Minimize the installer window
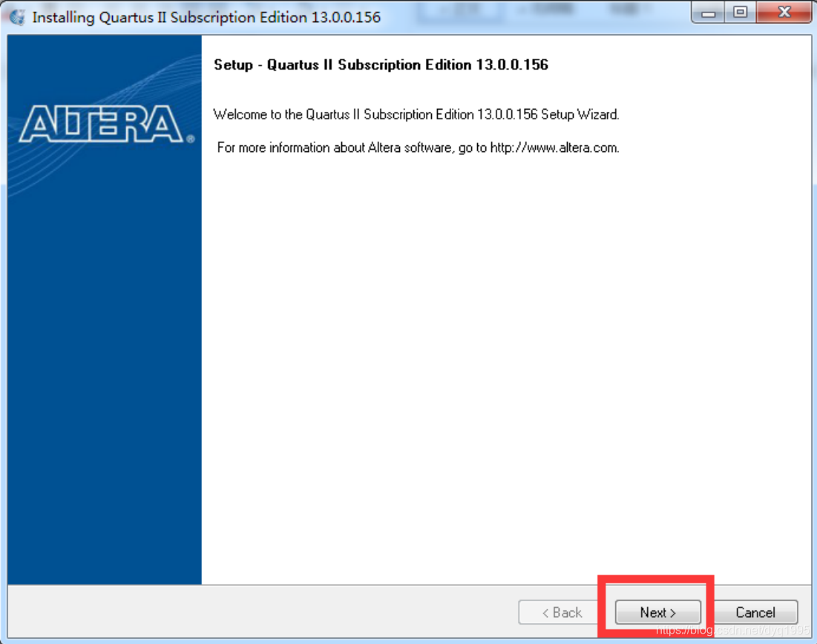This screenshot has width=817, height=644. click(708, 13)
